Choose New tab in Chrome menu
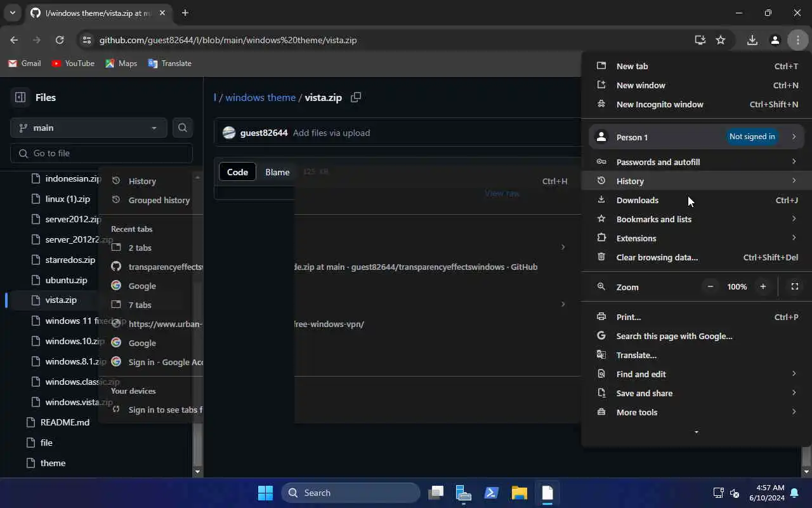This screenshot has height=508, width=812. pyautogui.click(x=697, y=66)
